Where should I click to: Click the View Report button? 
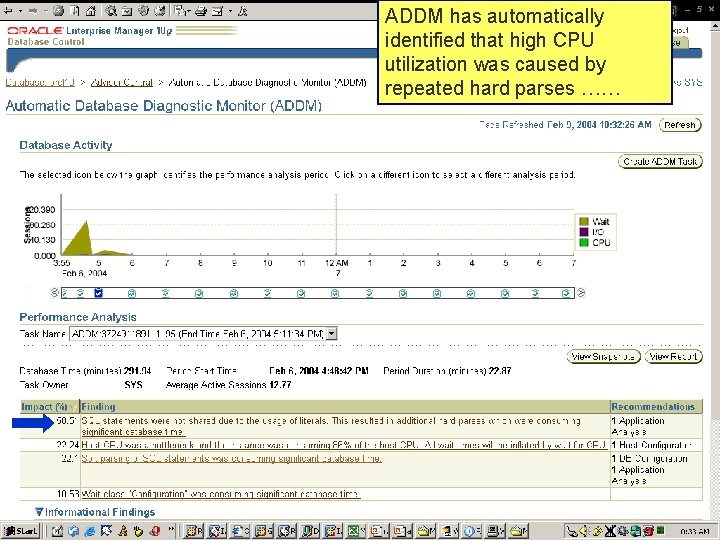click(x=674, y=357)
